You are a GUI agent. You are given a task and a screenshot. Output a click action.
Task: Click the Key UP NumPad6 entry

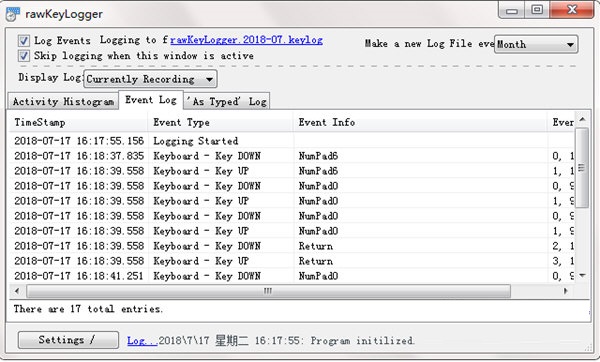pos(292,171)
